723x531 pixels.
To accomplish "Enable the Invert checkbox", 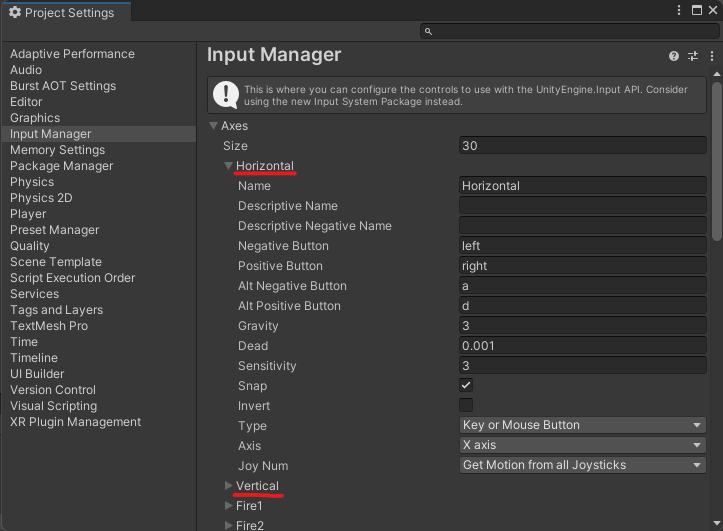I will tap(466, 405).
